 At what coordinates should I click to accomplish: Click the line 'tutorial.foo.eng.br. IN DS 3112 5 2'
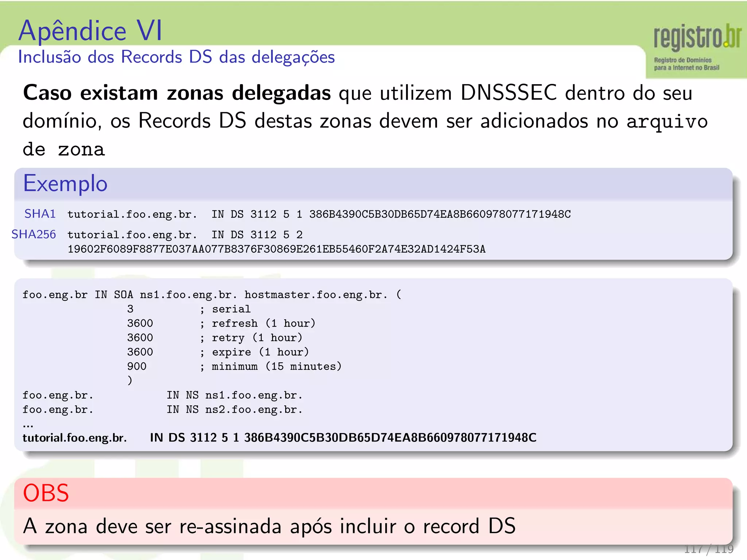(x=185, y=235)
